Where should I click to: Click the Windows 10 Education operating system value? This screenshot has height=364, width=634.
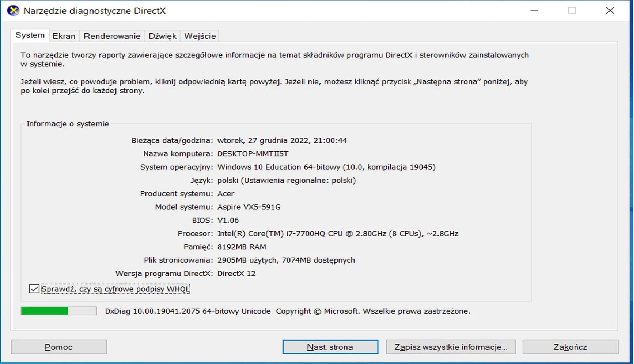pyautogui.click(x=327, y=167)
